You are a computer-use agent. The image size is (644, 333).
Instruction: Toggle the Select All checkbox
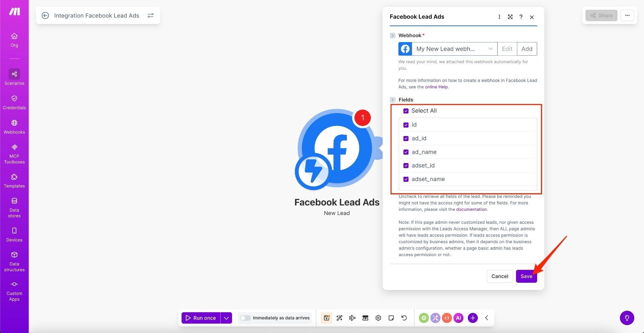click(x=406, y=111)
